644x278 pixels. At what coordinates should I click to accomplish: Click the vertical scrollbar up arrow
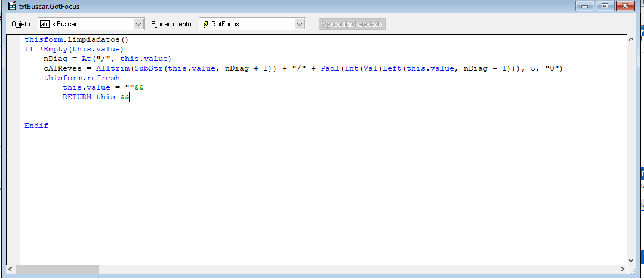coord(631,39)
